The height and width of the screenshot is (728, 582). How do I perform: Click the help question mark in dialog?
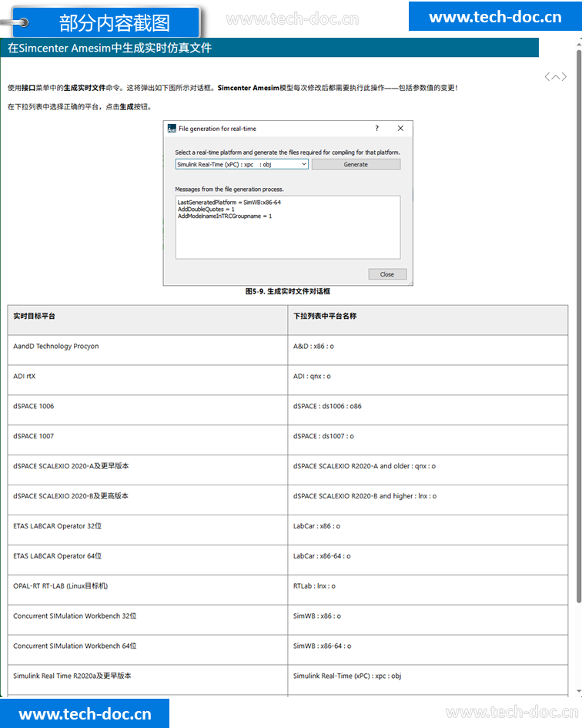tap(377, 129)
